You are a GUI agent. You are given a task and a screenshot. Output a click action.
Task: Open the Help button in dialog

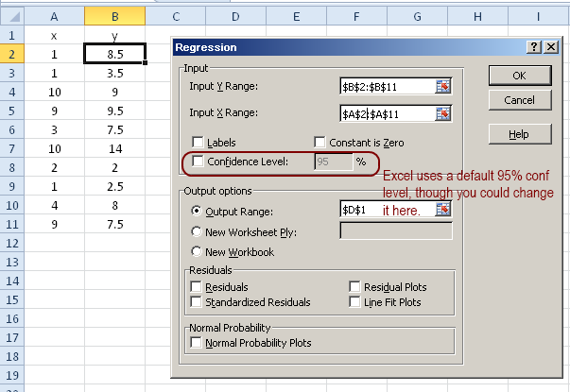pyautogui.click(x=520, y=134)
